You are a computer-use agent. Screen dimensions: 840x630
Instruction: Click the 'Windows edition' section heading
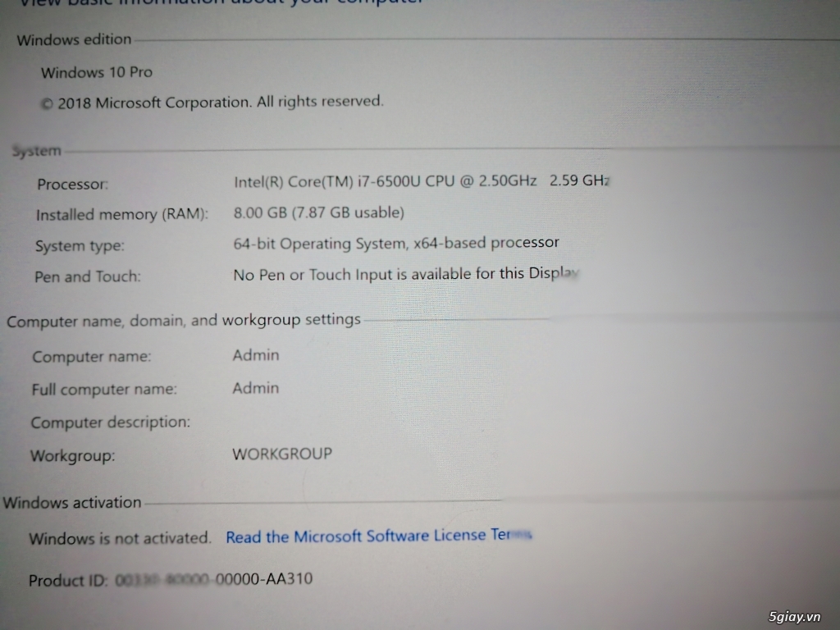coord(74,39)
